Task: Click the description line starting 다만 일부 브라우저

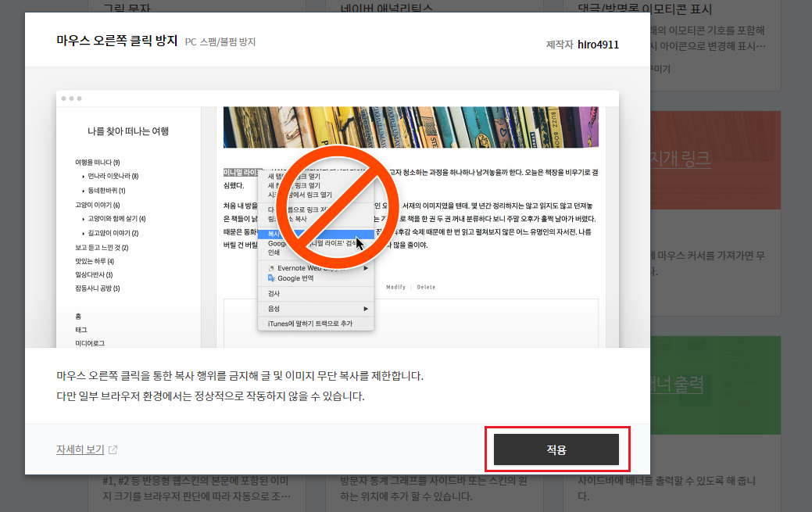Action: pyautogui.click(x=211, y=396)
